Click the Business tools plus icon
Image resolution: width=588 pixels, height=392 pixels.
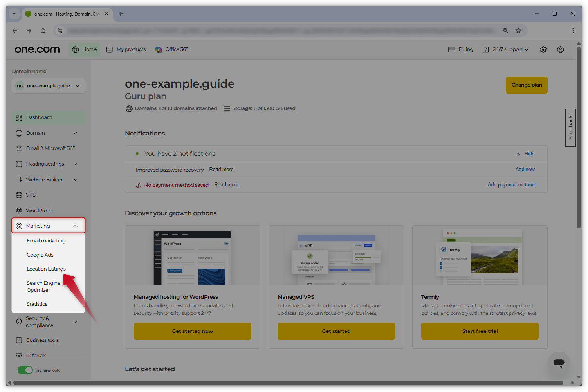19,340
